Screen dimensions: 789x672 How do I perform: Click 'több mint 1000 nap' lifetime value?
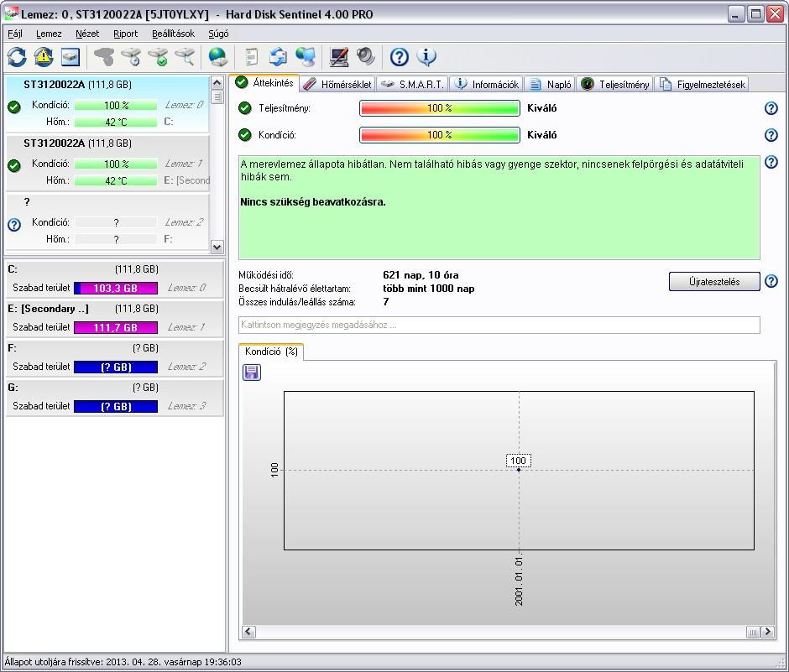[428, 289]
